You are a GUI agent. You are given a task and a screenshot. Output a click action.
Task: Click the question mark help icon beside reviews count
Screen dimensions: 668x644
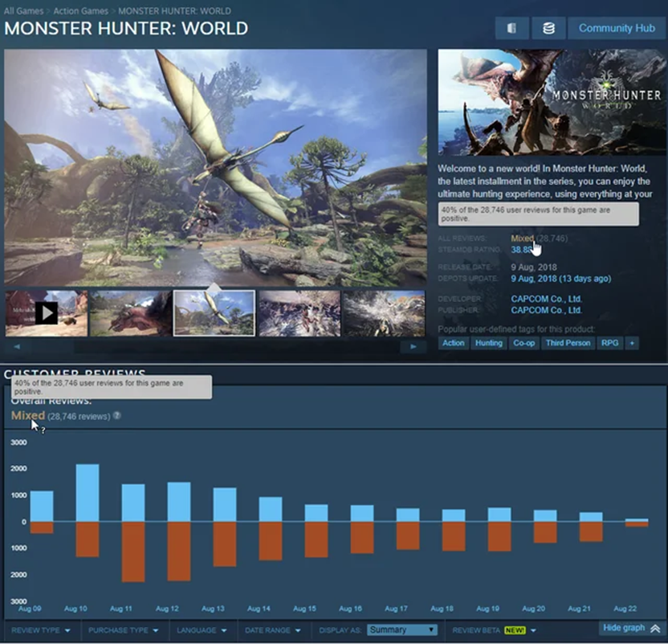[116, 416]
